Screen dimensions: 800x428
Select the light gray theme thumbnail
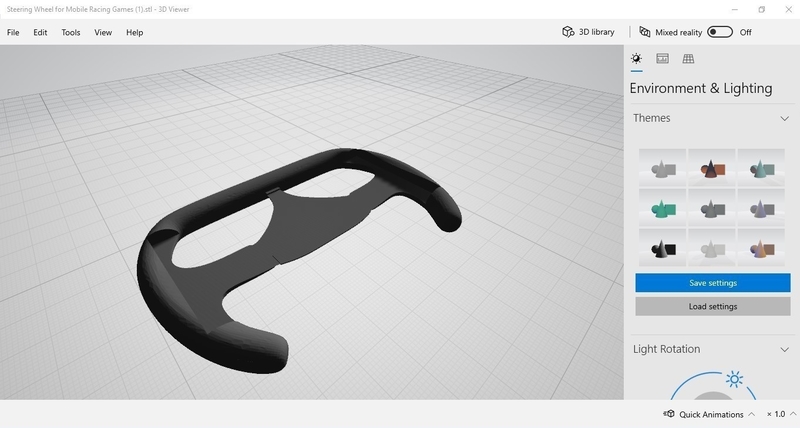(x=662, y=168)
